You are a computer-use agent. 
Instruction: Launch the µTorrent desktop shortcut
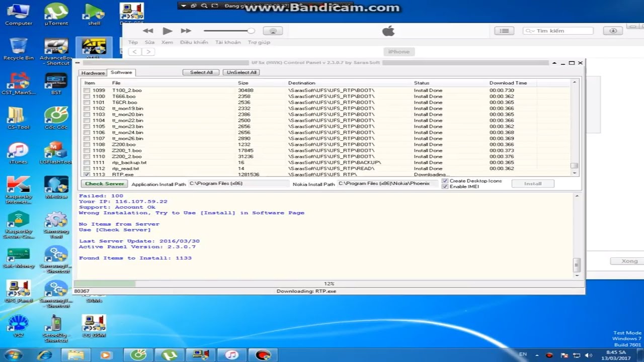tap(56, 14)
